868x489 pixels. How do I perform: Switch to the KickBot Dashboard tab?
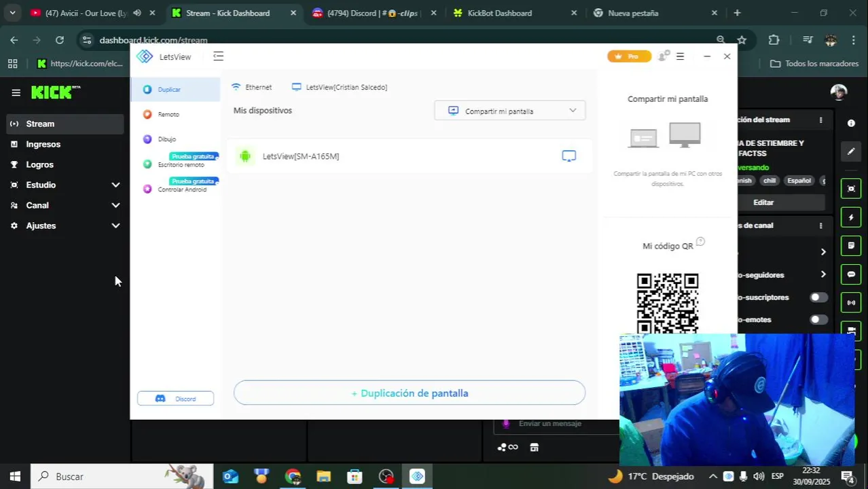(x=500, y=13)
